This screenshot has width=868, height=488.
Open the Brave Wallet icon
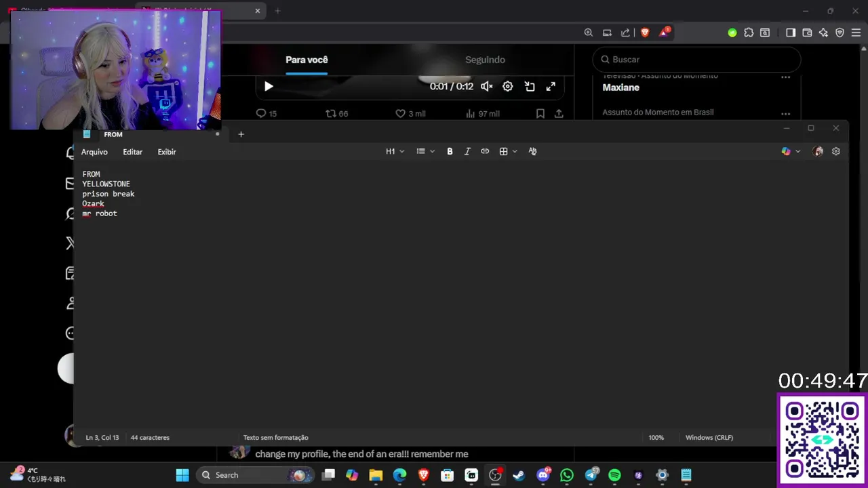pos(807,33)
